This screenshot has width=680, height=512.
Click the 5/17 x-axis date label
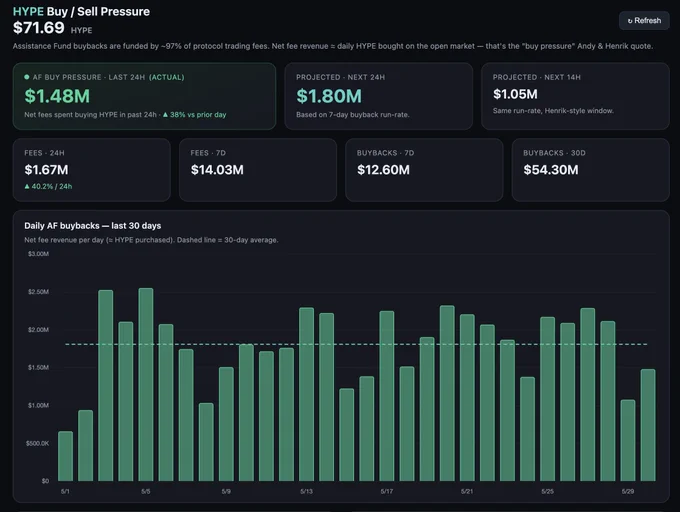(387, 492)
